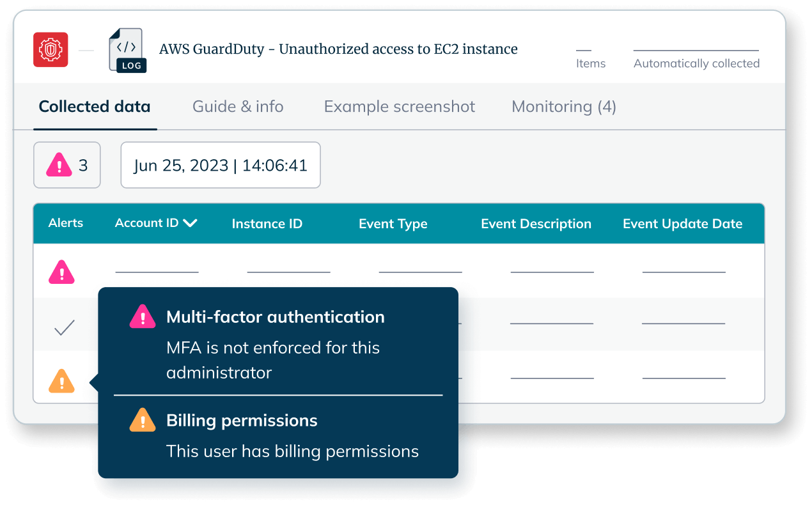Screen dimensions: 812x507
Task: Open the Guide & info tab
Action: coord(238,107)
